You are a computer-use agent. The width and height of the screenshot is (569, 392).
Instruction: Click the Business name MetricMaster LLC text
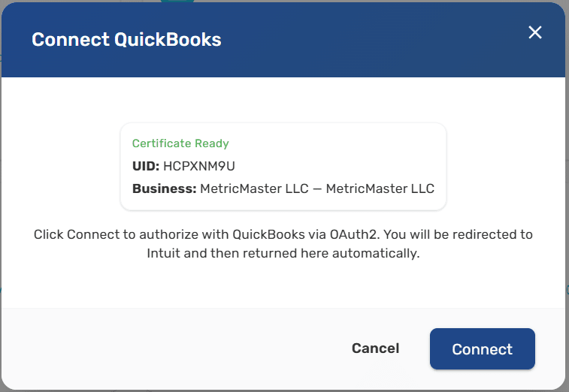pyautogui.click(x=317, y=188)
